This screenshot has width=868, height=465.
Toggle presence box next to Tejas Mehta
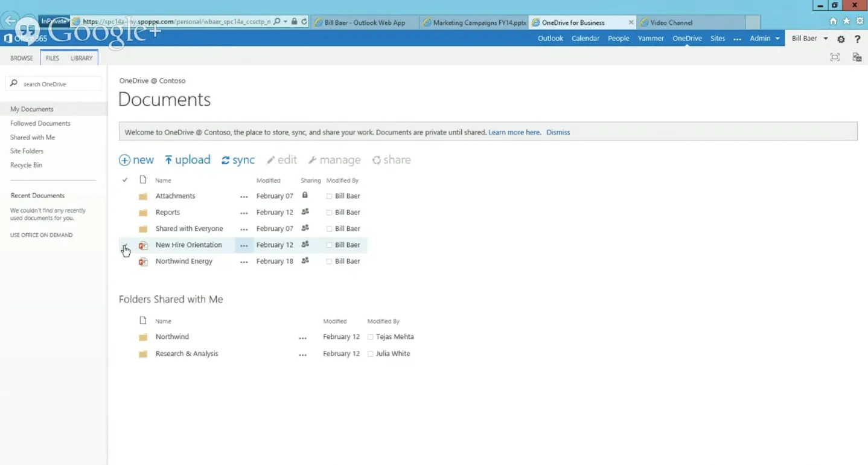(370, 337)
